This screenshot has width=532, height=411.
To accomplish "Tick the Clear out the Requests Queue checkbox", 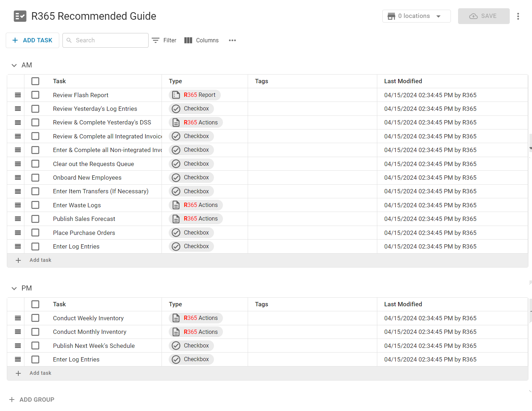I will point(35,164).
